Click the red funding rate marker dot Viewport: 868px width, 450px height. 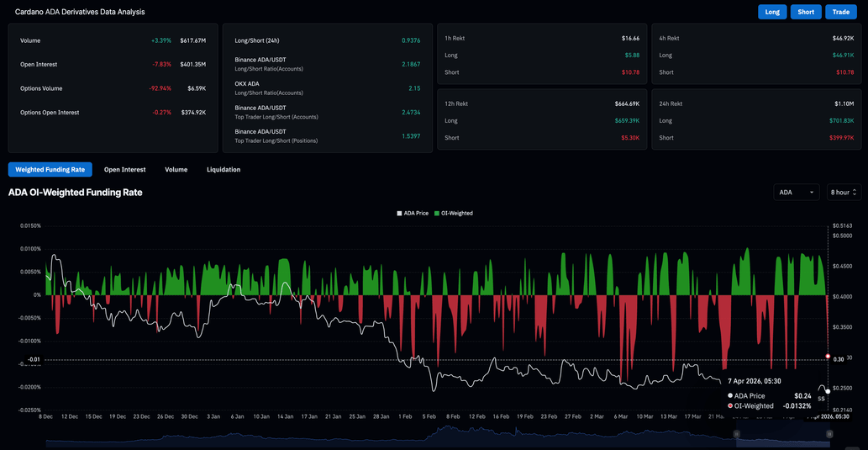point(828,357)
